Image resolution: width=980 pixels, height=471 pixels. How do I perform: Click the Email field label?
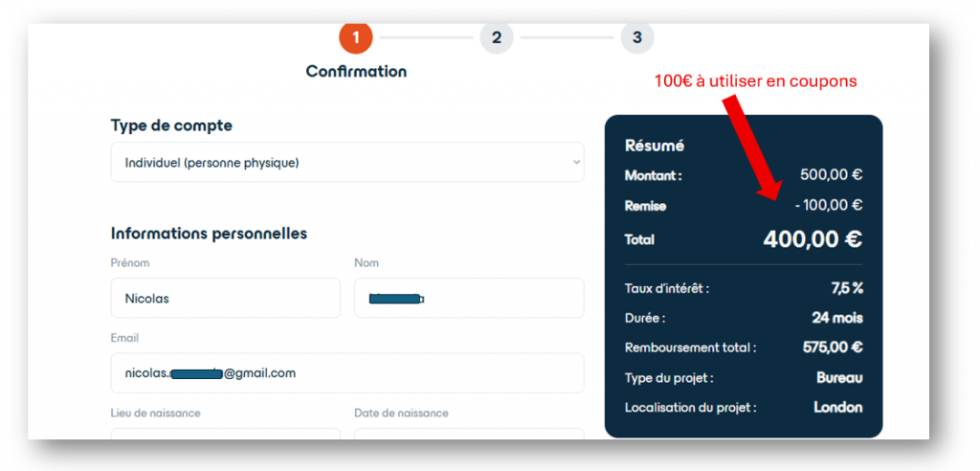[x=124, y=338]
